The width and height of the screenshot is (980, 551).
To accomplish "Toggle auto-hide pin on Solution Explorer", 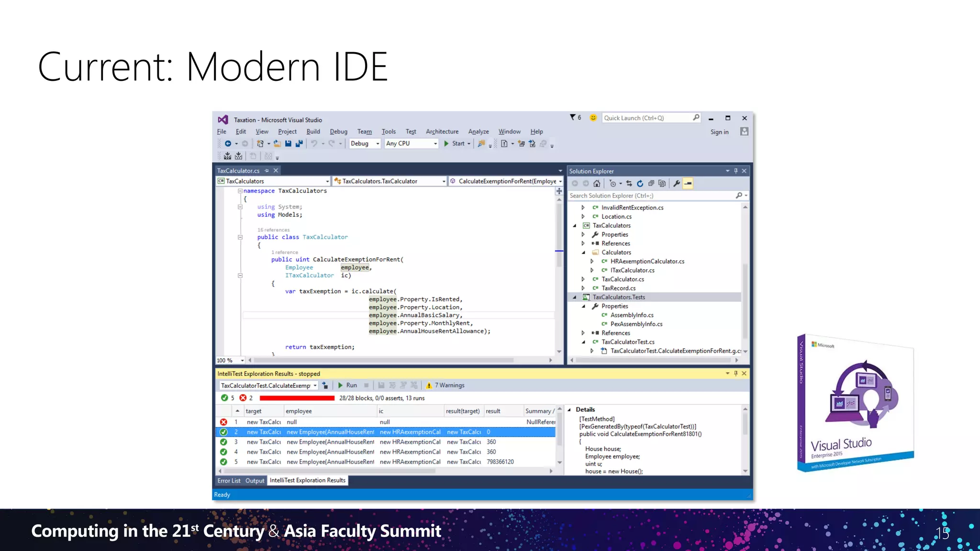I will coord(736,171).
